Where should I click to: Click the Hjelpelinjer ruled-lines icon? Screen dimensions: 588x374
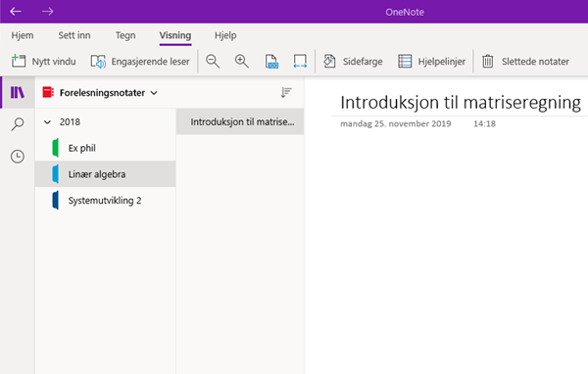[405, 61]
